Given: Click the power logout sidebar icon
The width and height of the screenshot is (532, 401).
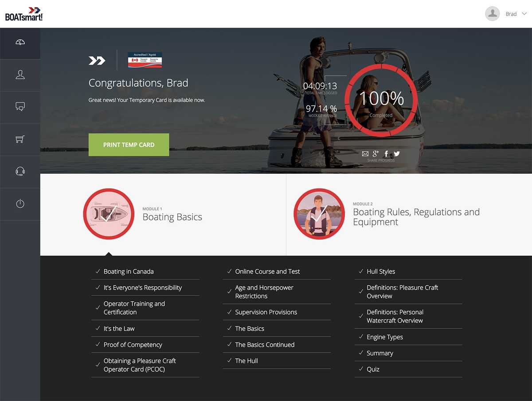Looking at the screenshot, I should (20, 204).
